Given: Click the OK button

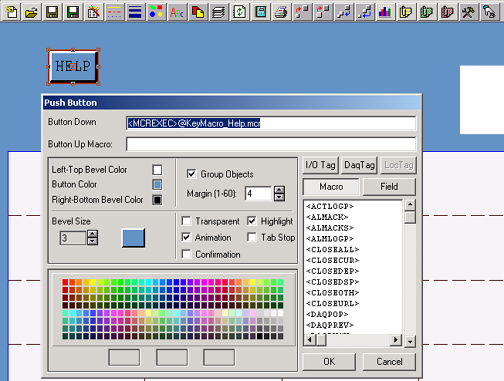Looking at the screenshot, I should tap(329, 362).
